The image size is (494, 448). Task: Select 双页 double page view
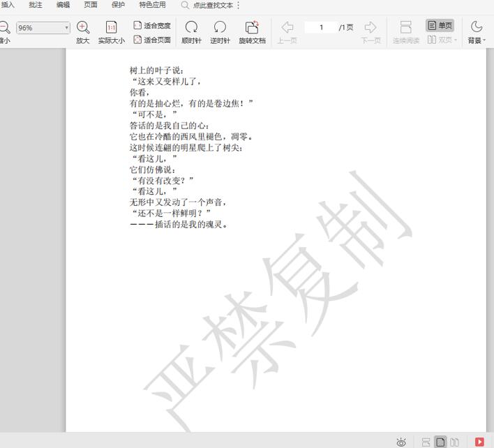[x=440, y=40]
